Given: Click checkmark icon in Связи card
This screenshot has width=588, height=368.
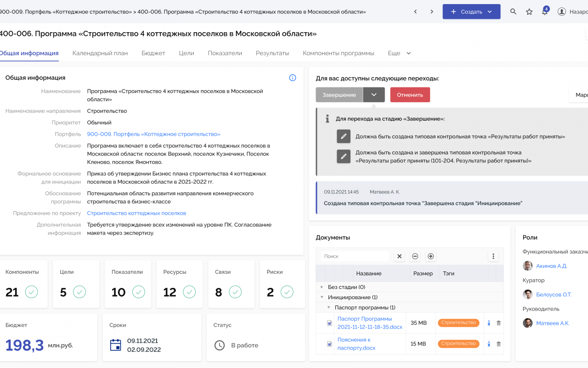Looking at the screenshot, I should 235,292.
